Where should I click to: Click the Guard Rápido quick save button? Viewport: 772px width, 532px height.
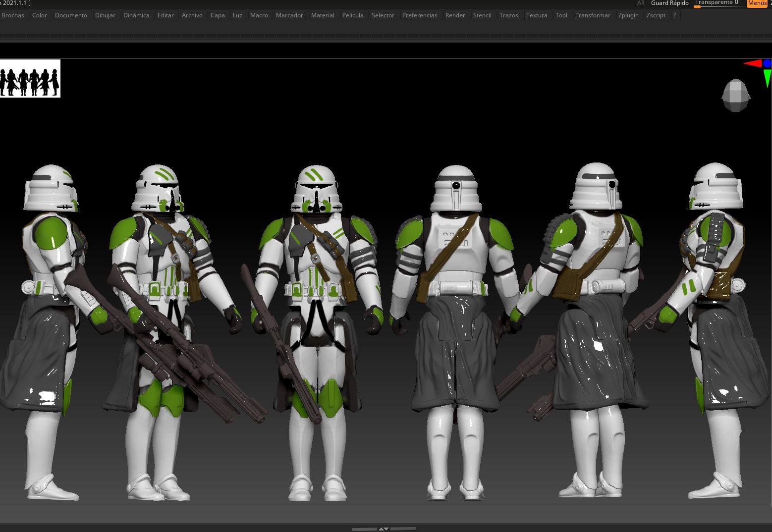(x=669, y=3)
